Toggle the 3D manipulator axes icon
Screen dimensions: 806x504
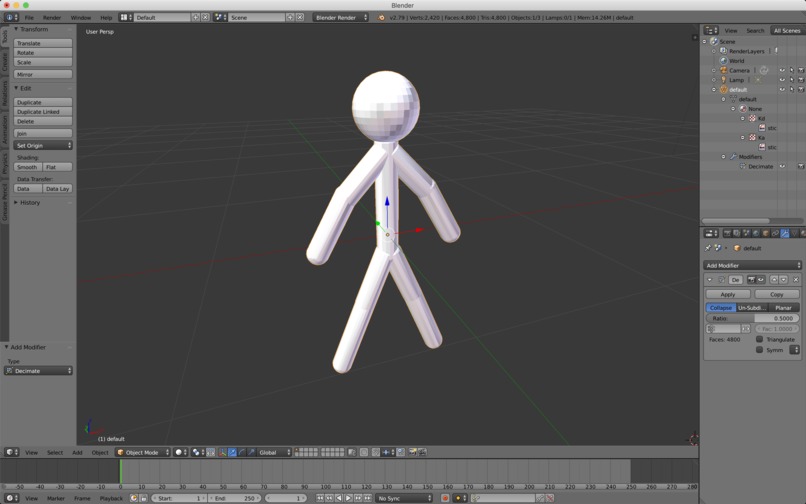tap(223, 452)
